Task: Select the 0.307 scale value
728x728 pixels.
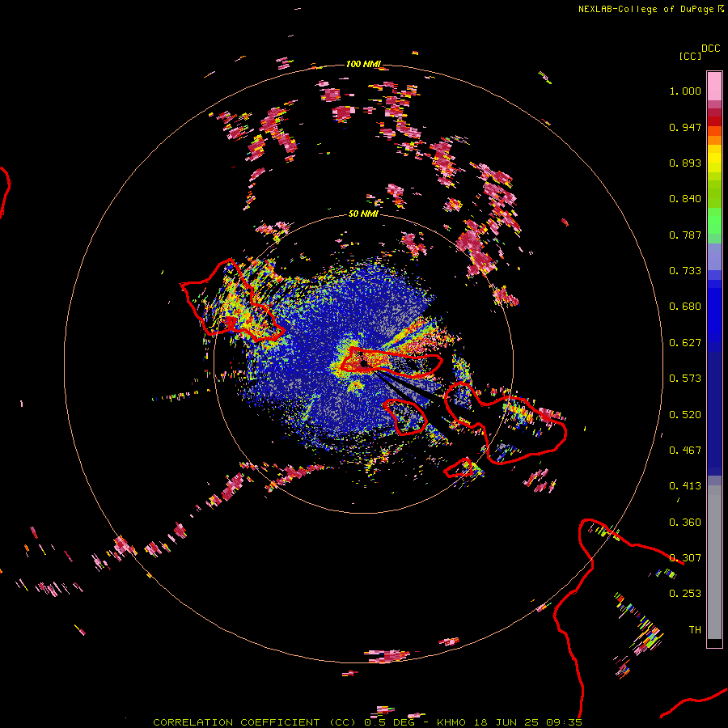Action: coord(685,558)
